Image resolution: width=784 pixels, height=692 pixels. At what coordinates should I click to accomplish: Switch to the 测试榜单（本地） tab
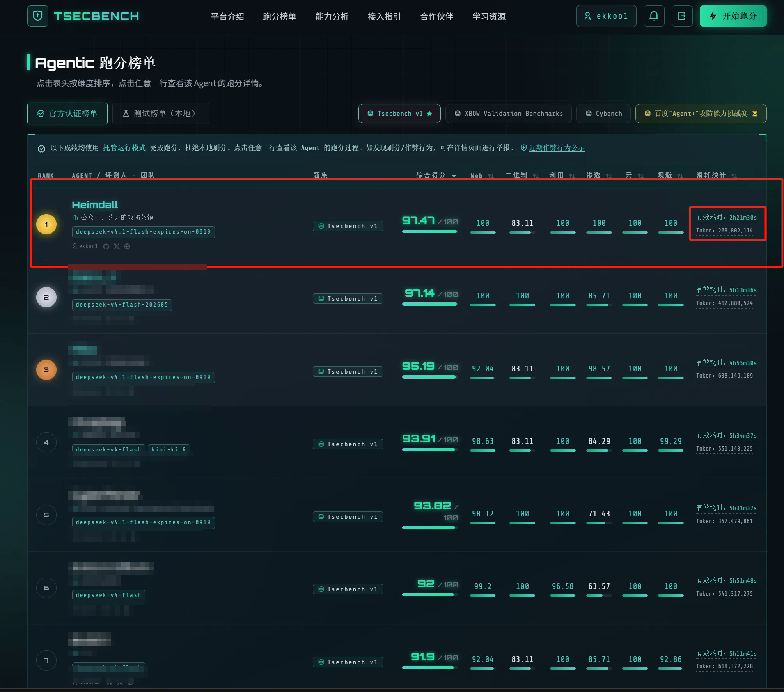pos(161,114)
